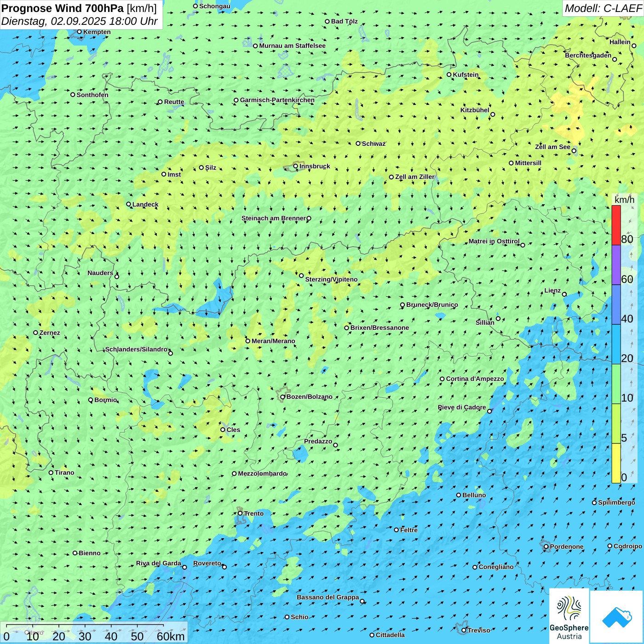Click the Belluno marker circle
644x644 pixels.
click(x=459, y=495)
